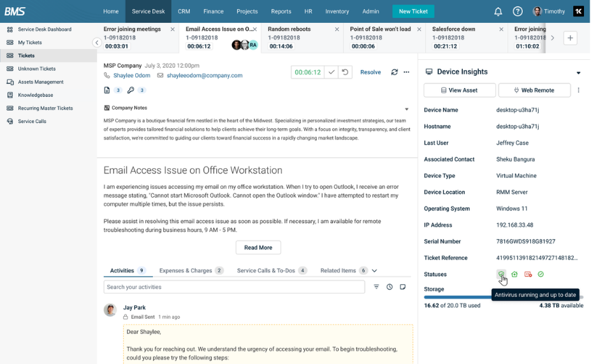Open the notifications bell
591x364 pixels.
click(498, 11)
